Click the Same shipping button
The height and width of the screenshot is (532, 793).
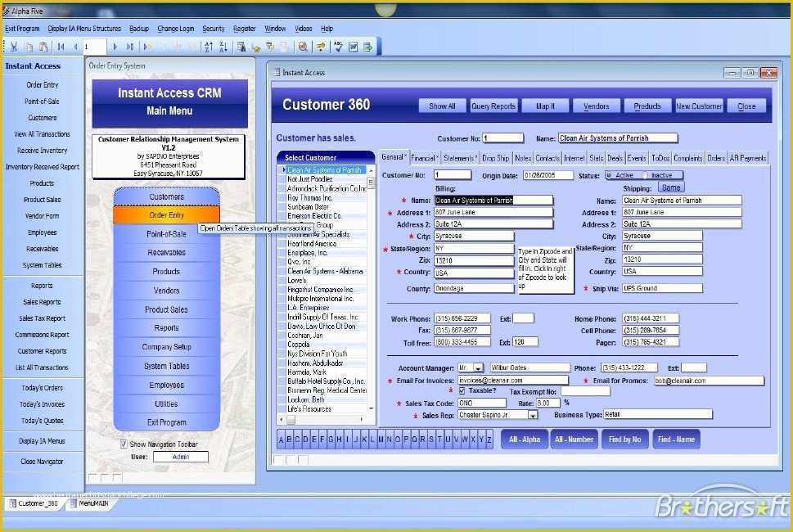point(671,187)
